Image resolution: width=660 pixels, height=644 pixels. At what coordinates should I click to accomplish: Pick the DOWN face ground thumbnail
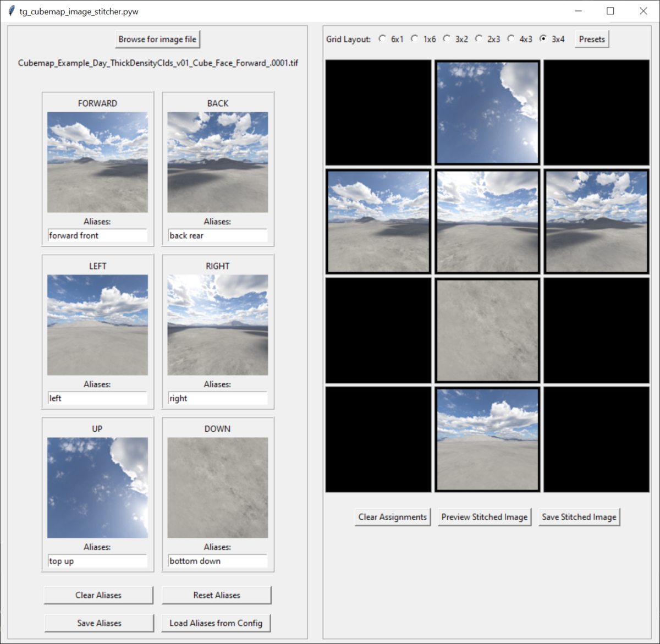pos(218,488)
